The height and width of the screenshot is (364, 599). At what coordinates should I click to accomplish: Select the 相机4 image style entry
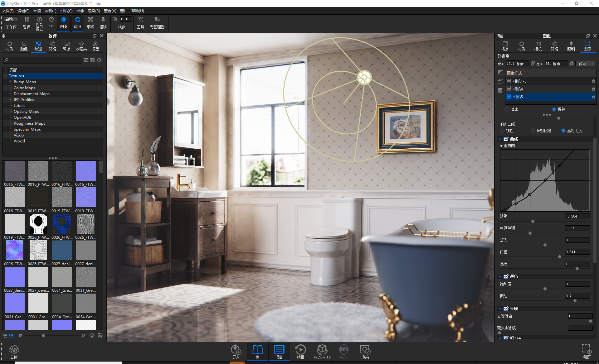click(518, 89)
